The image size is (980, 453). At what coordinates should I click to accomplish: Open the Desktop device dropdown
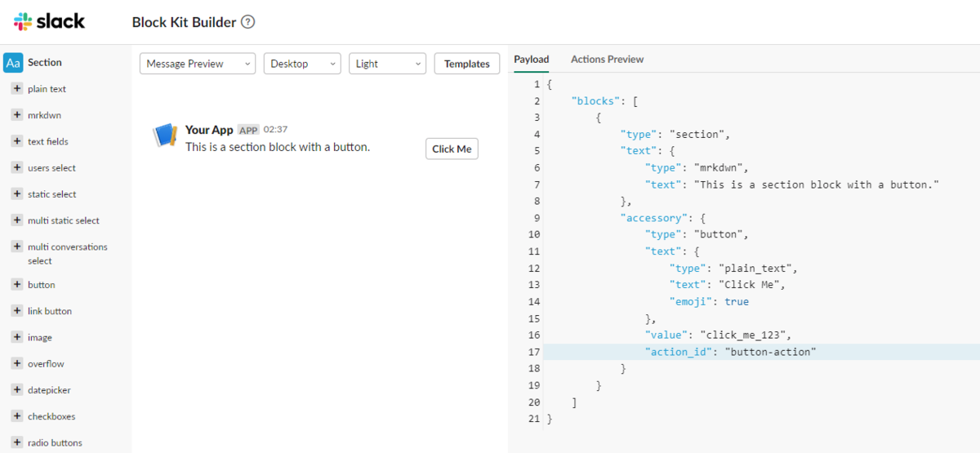point(302,64)
